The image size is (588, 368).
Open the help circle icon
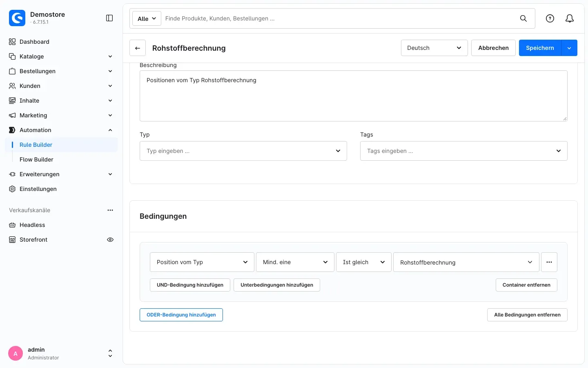550,18
